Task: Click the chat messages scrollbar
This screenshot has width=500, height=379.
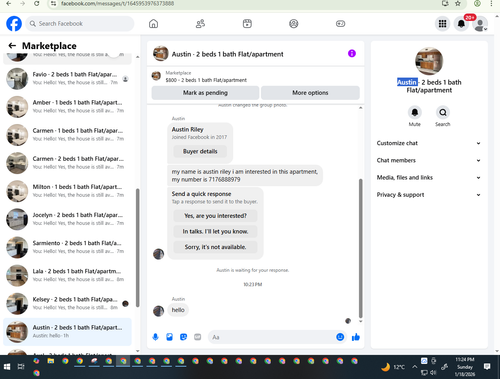Action: (360, 248)
